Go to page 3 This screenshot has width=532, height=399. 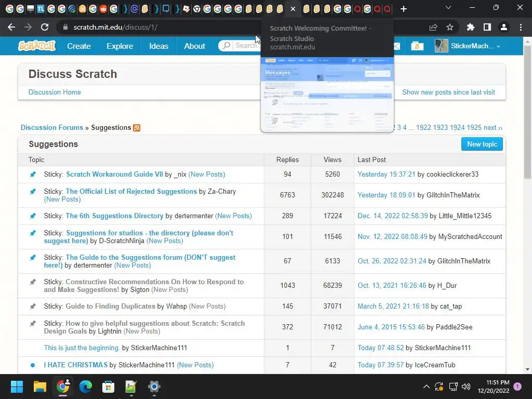[399, 127]
